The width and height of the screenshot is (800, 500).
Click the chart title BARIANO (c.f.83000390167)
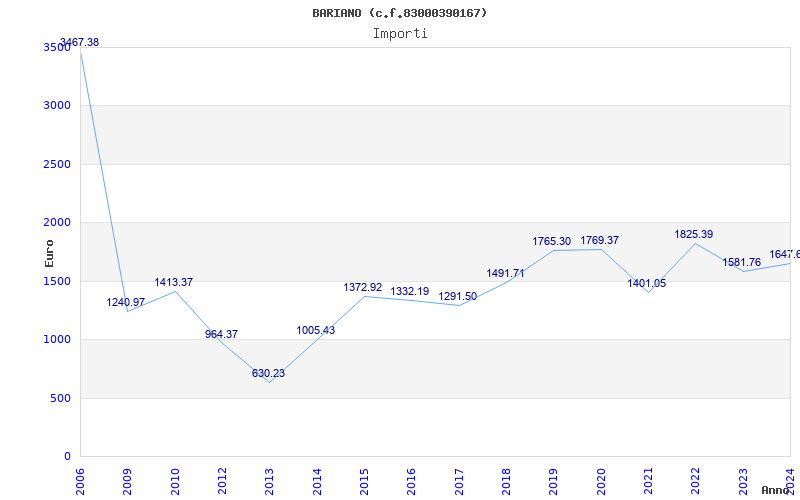tap(399, 13)
